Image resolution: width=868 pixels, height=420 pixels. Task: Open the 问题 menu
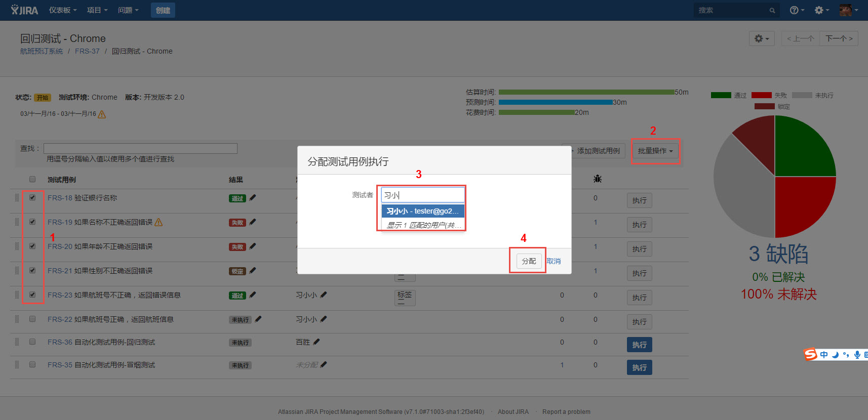click(128, 10)
